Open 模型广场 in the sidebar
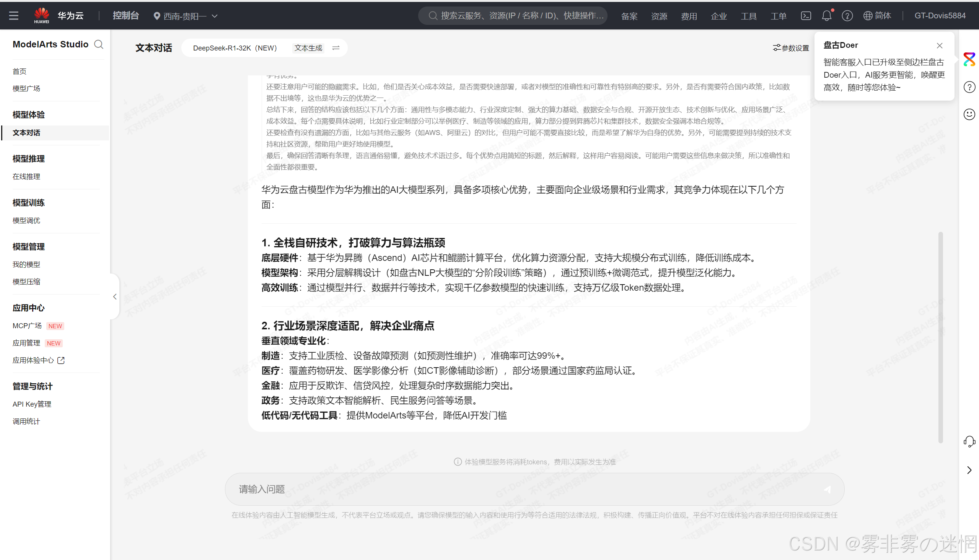The height and width of the screenshot is (560, 979). point(26,88)
